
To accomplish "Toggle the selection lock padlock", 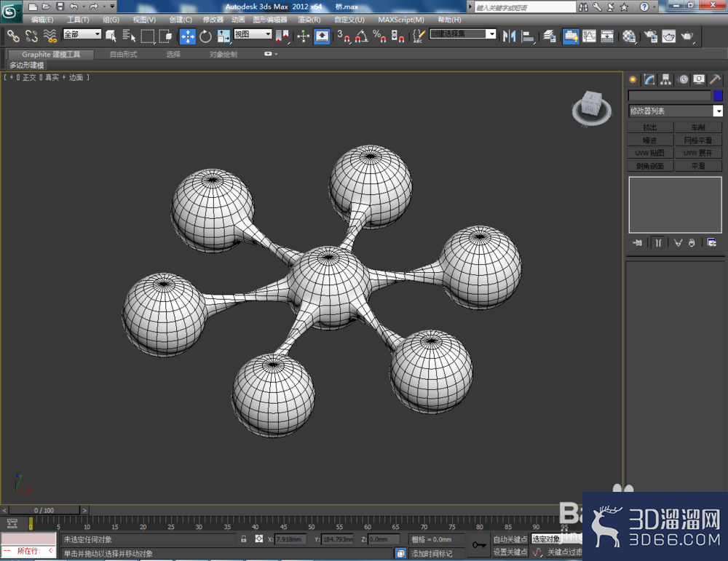I will pyautogui.click(x=243, y=539).
